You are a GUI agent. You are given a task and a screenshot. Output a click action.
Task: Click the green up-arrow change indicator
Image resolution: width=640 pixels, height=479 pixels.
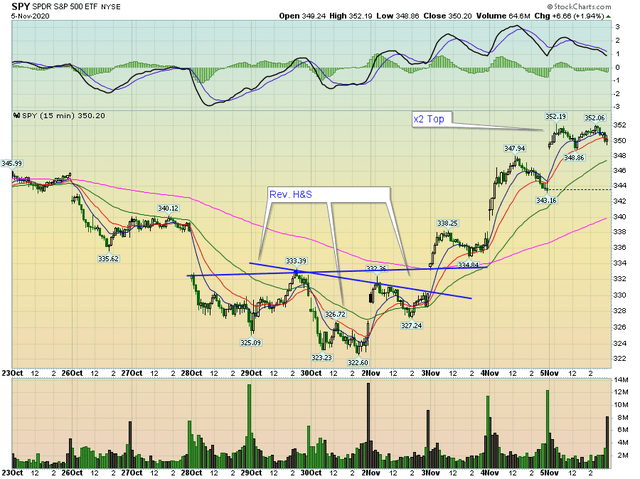pyautogui.click(x=608, y=16)
